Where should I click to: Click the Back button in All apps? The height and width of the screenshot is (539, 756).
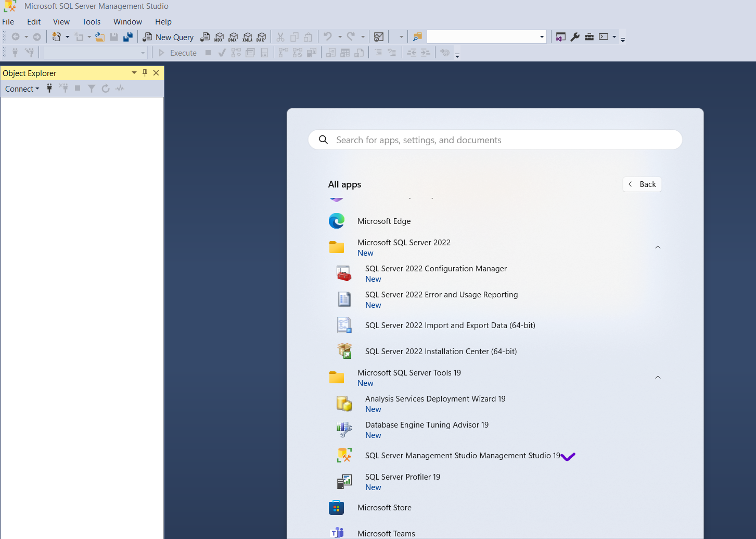click(642, 184)
